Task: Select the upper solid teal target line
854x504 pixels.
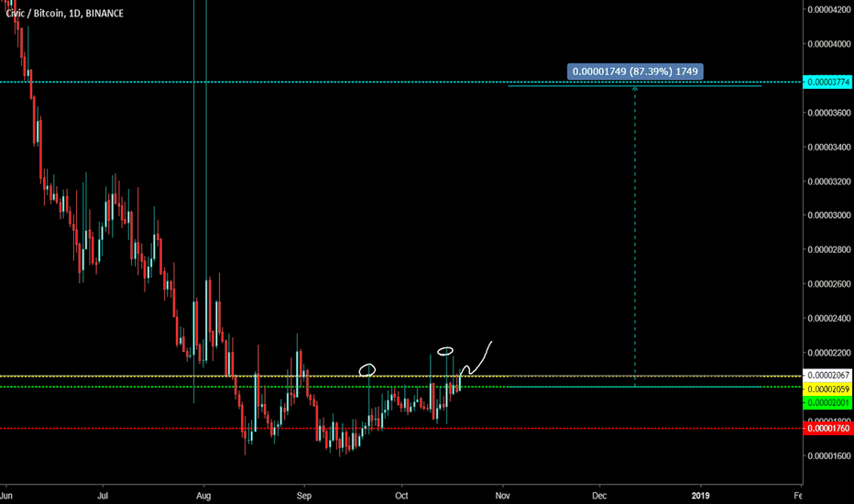Action: [634, 86]
